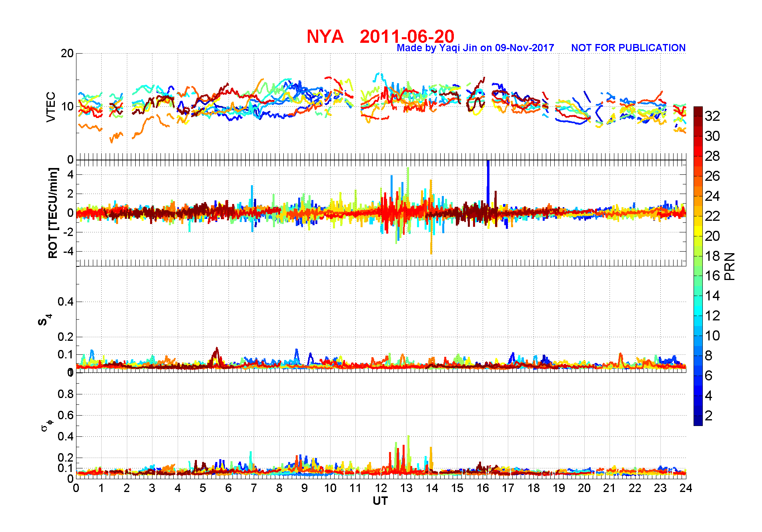Click the x-axis tick label 0 under UT axis
This screenshot has height=532, width=762.
click(x=76, y=488)
